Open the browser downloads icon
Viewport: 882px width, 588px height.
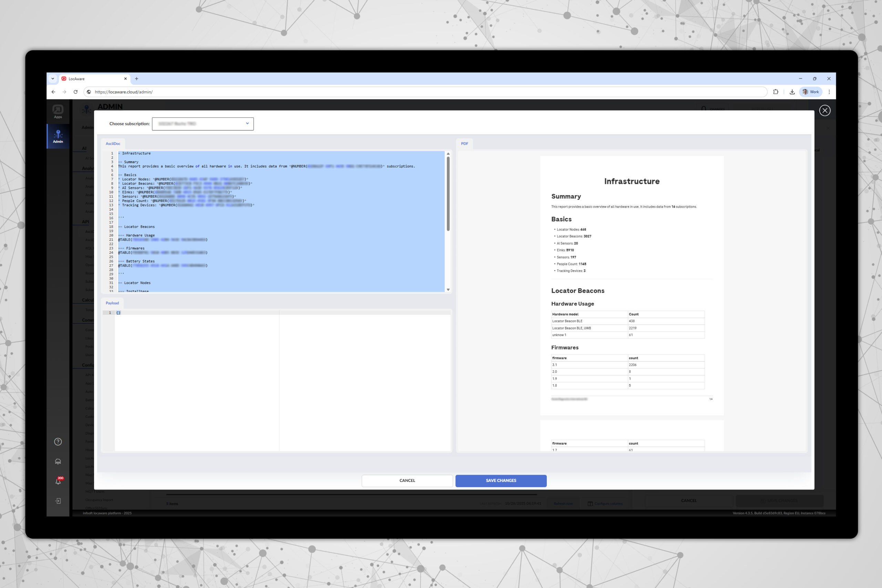(x=792, y=92)
